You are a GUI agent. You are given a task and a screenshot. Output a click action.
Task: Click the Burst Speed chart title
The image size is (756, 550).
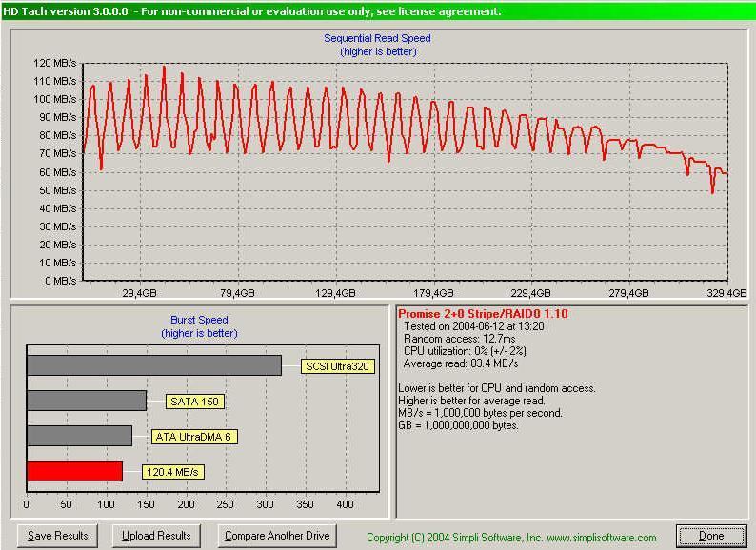tap(199, 320)
